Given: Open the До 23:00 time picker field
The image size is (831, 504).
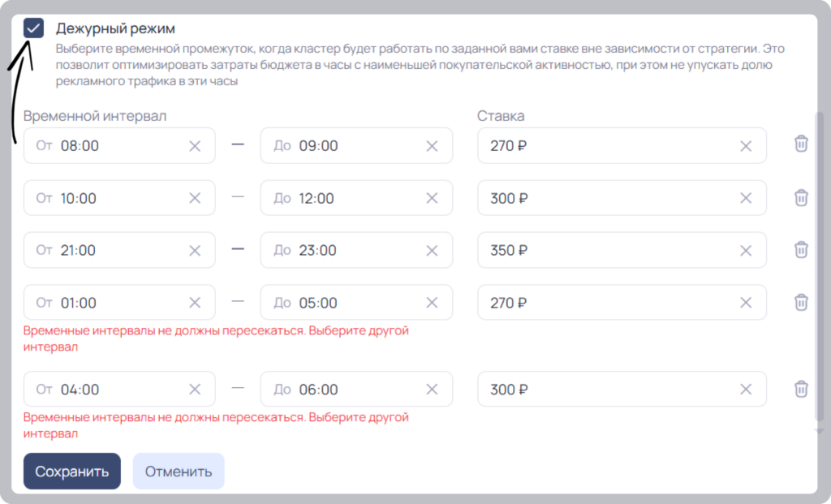Looking at the screenshot, I should click(356, 250).
